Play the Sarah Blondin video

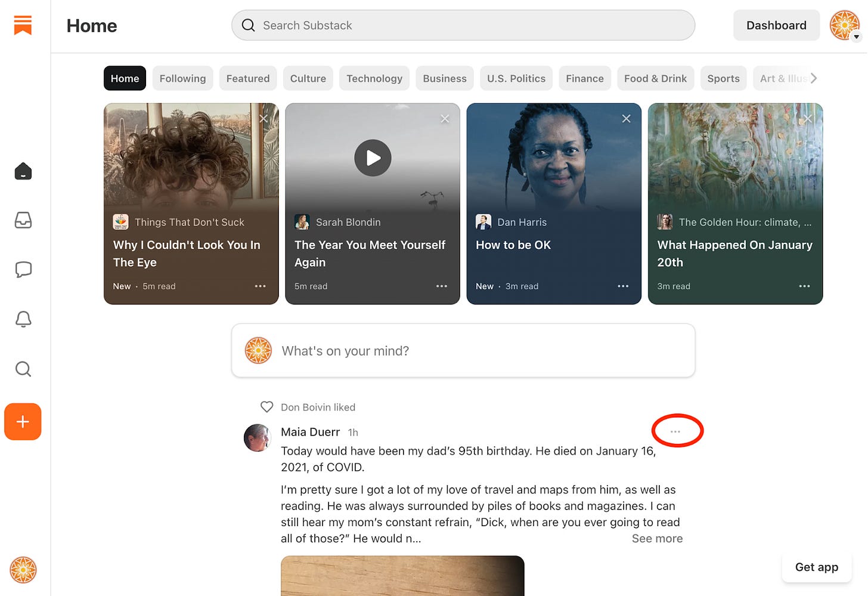373,158
